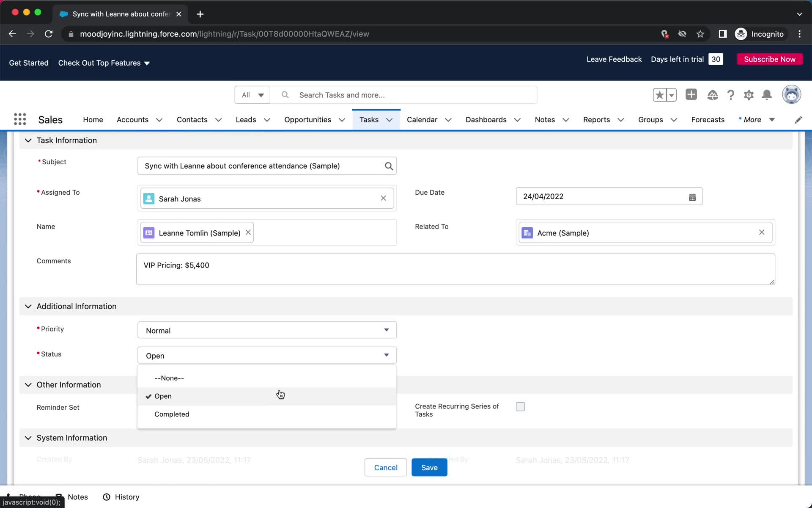Select --None-- in the Status list
Image resolution: width=812 pixels, height=508 pixels.
(x=267, y=378)
